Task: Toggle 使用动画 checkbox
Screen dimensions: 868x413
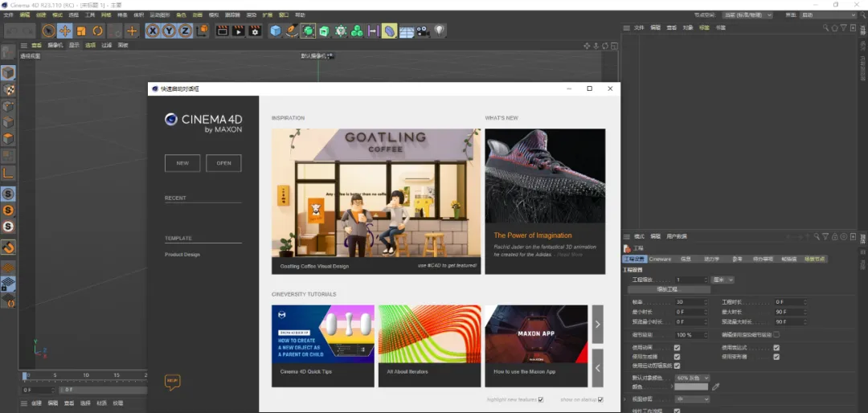Action: (677, 348)
